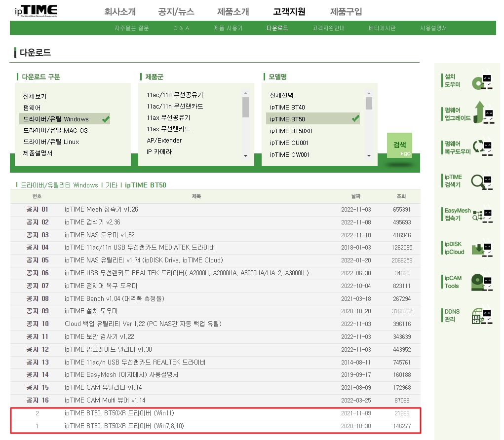Go to 제품 사용기 submenu
This screenshot has width=504, height=440.
tap(228, 28)
